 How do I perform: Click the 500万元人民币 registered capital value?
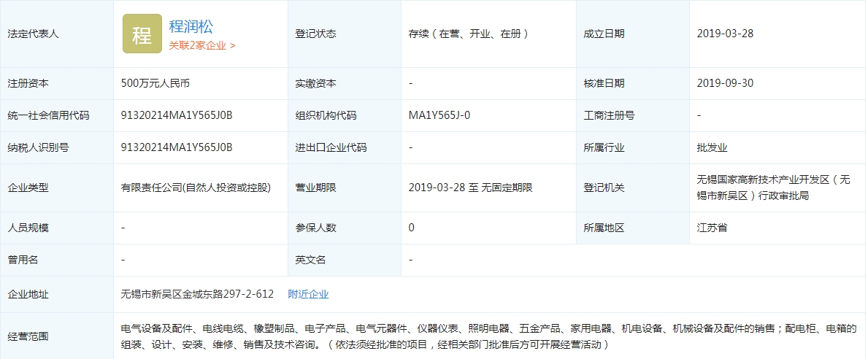pos(155,83)
